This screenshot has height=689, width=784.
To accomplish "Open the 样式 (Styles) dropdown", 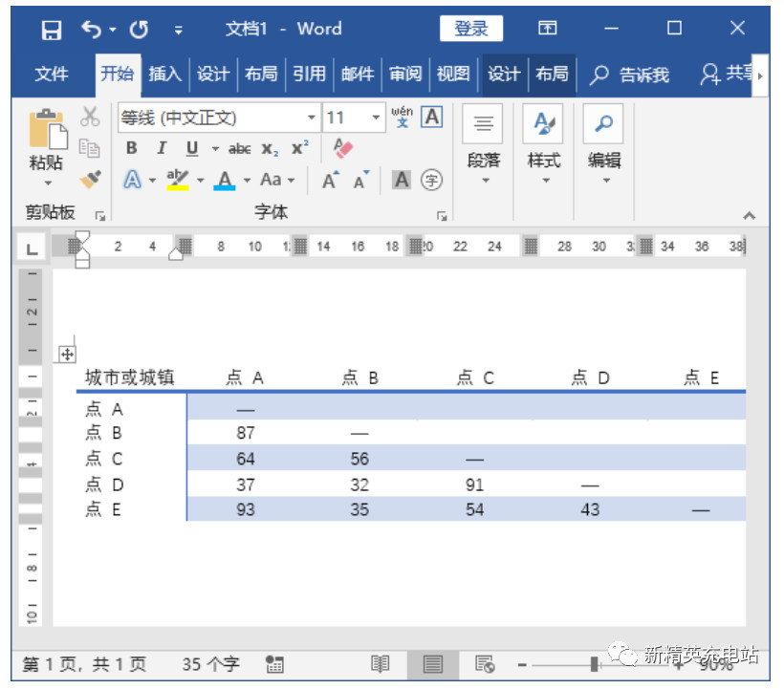I will point(543,158).
